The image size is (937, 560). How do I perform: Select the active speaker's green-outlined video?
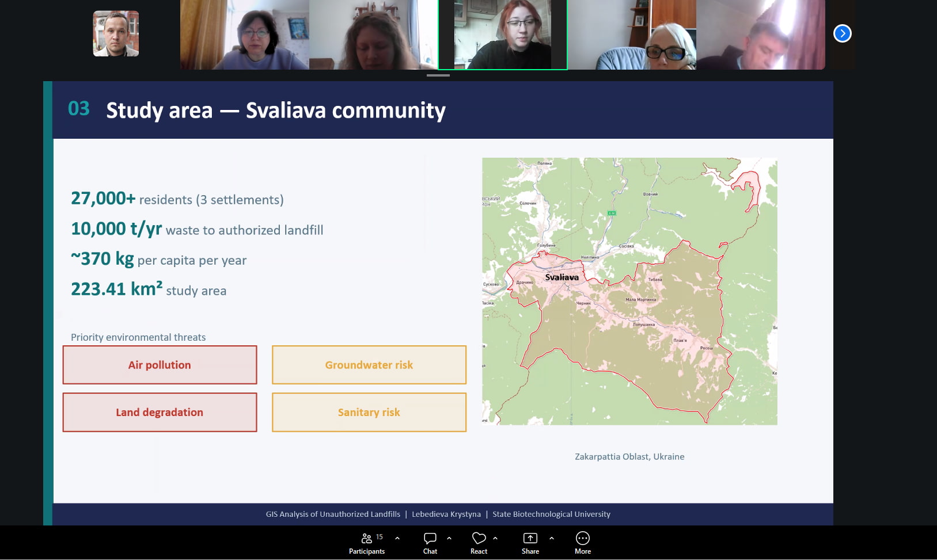click(x=502, y=35)
